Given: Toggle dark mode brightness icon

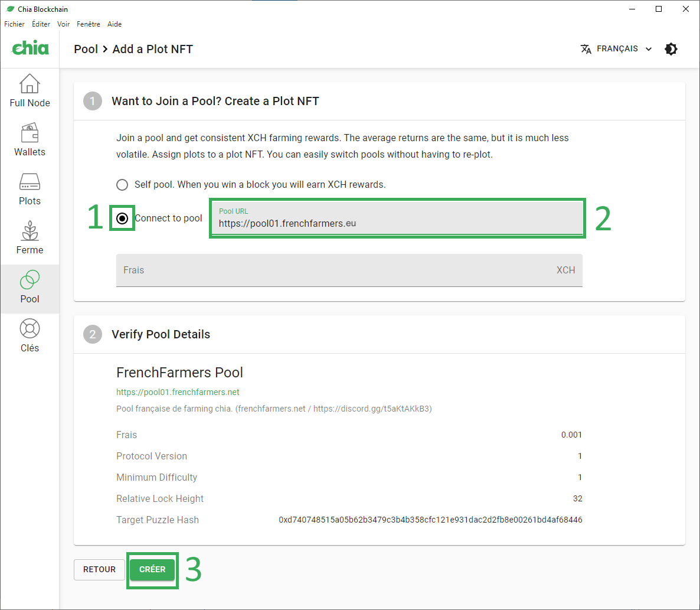Looking at the screenshot, I should [671, 49].
